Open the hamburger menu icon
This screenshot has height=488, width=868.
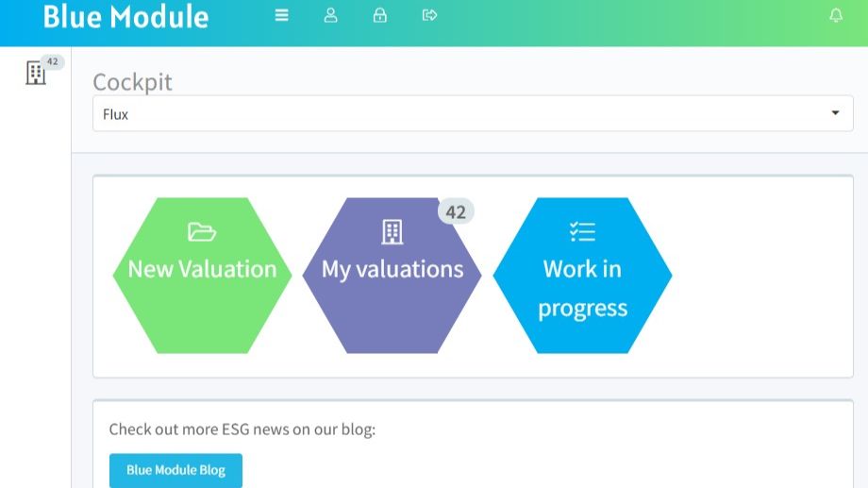pos(282,15)
